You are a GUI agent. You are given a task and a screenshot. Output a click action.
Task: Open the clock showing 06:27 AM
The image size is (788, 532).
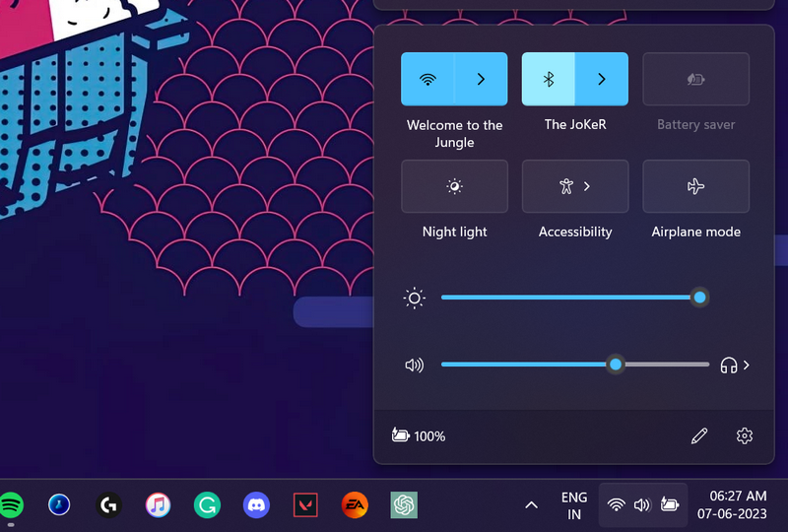pos(732,504)
